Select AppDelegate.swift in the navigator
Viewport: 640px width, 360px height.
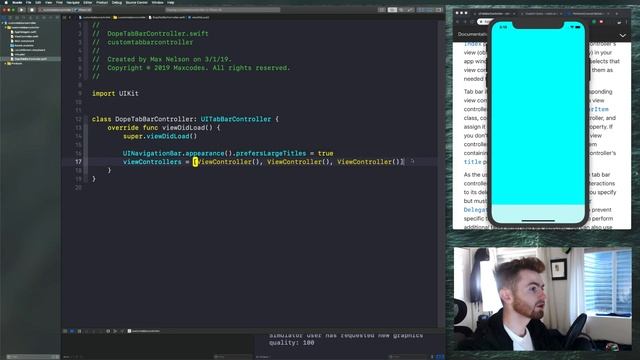[x=25, y=32]
